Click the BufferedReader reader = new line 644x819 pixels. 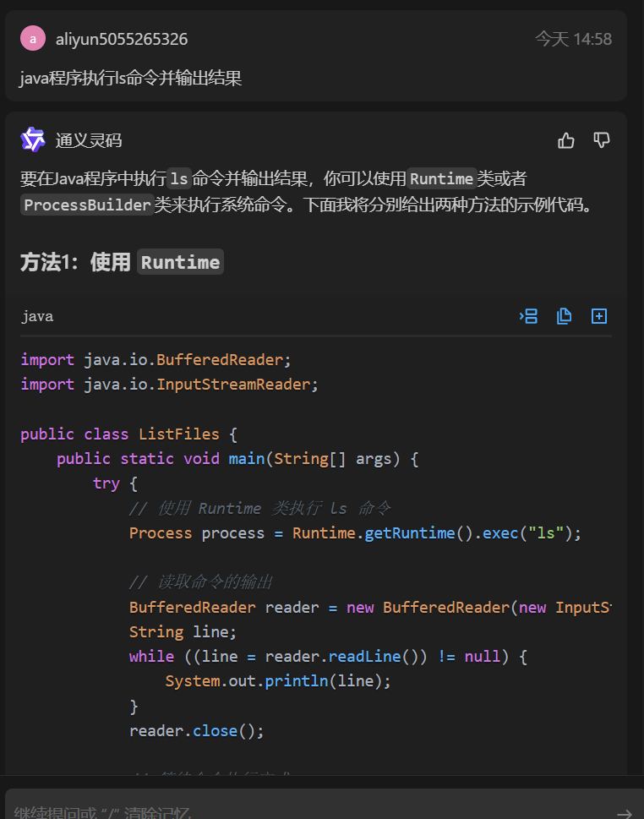coord(370,608)
